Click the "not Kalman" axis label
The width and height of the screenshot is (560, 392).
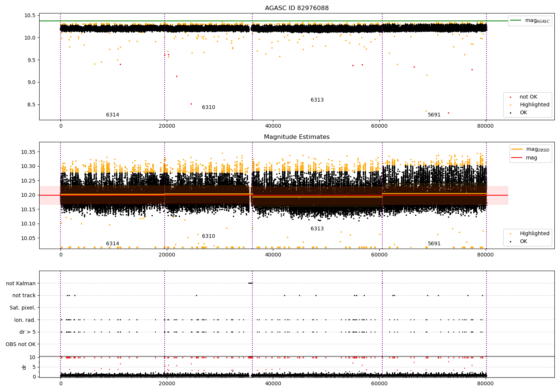21,284
